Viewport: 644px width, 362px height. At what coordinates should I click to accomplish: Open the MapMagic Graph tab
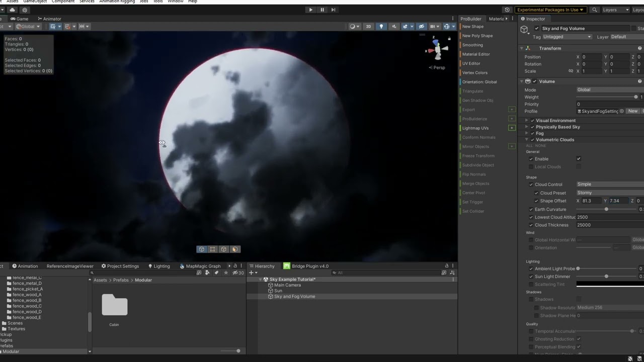[x=200, y=266]
